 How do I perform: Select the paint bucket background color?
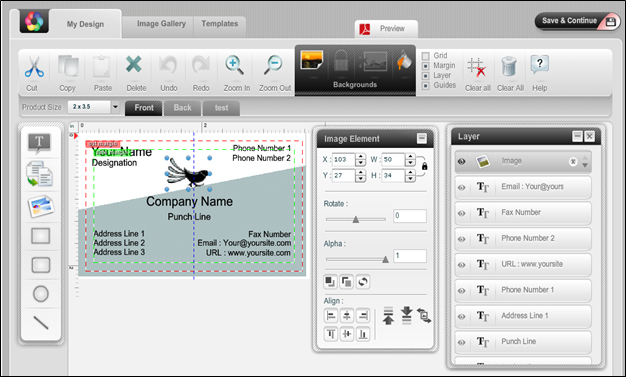point(404,60)
